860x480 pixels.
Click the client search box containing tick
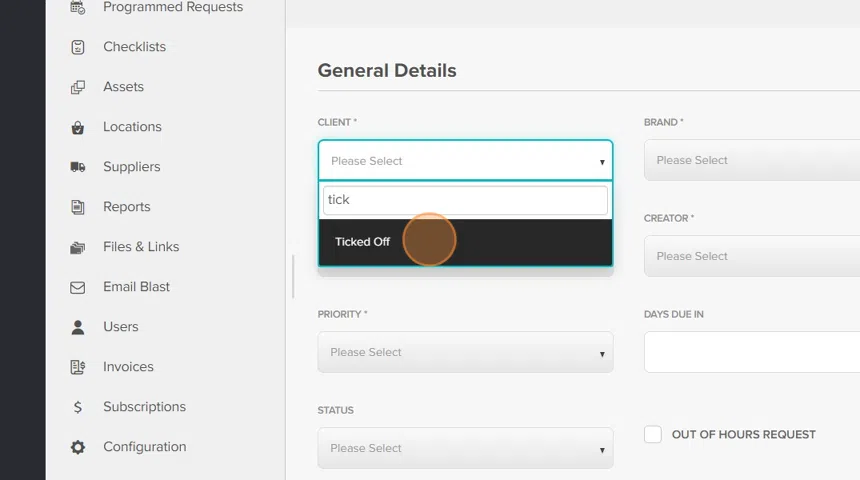click(x=465, y=200)
